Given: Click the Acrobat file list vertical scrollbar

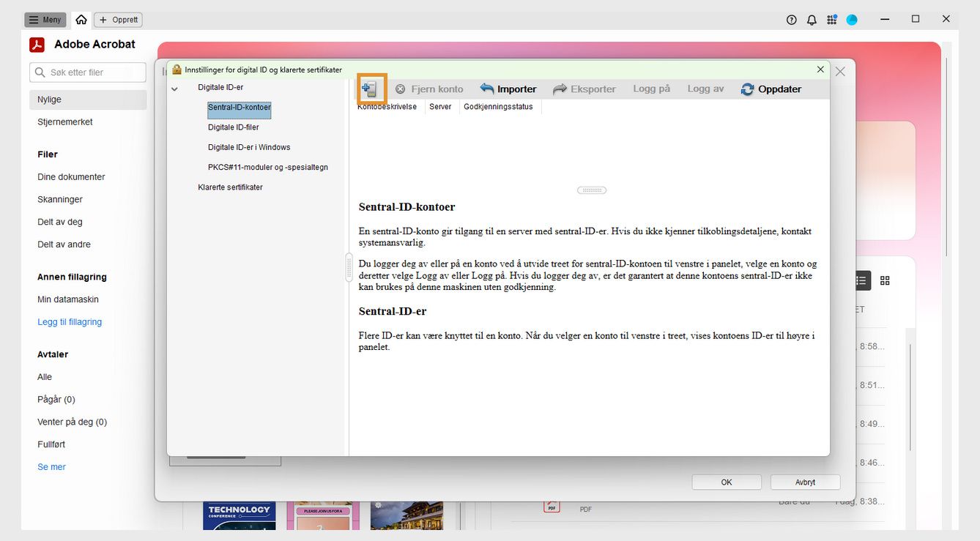Looking at the screenshot, I should [910, 398].
